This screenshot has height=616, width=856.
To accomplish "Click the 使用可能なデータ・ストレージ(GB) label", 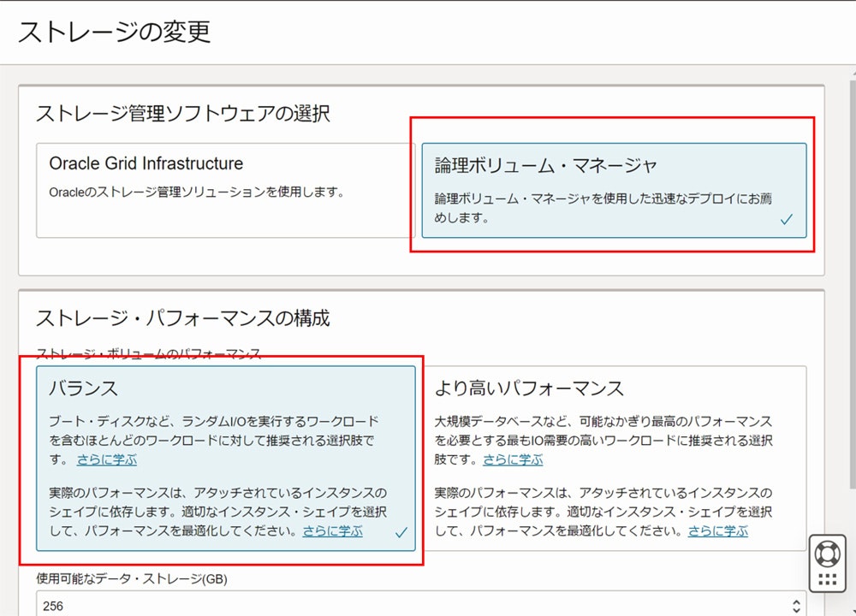I will pos(132,578).
